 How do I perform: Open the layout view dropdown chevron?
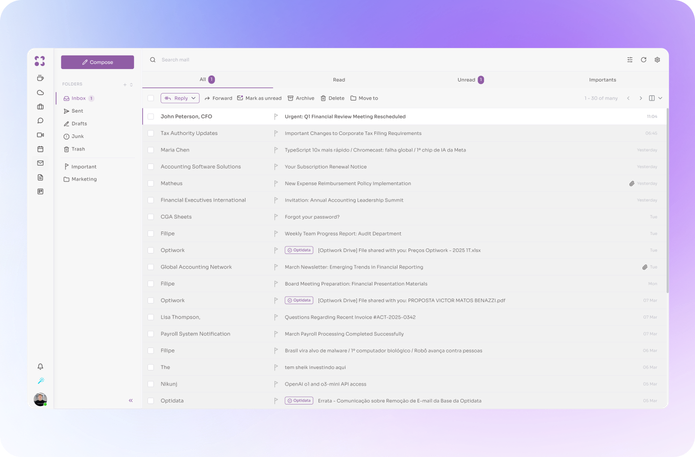click(660, 98)
